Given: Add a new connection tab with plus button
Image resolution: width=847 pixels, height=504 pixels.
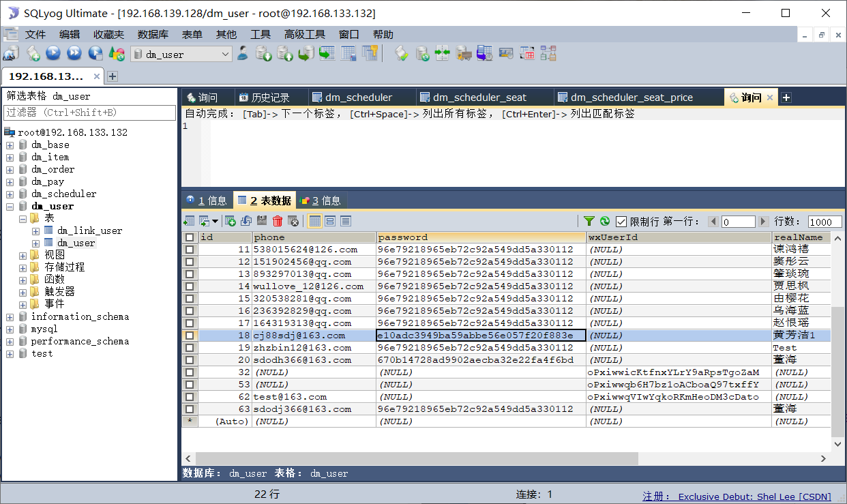Looking at the screenshot, I should 113,76.
